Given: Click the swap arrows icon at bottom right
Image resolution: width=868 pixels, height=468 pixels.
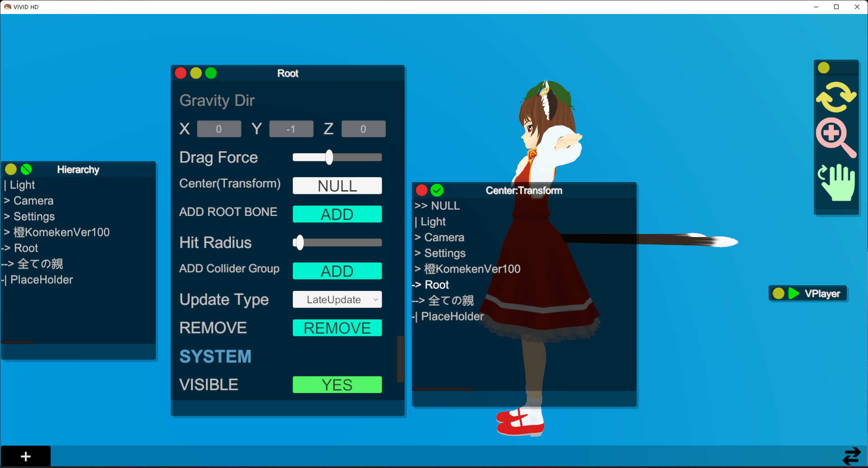Looking at the screenshot, I should [x=852, y=456].
